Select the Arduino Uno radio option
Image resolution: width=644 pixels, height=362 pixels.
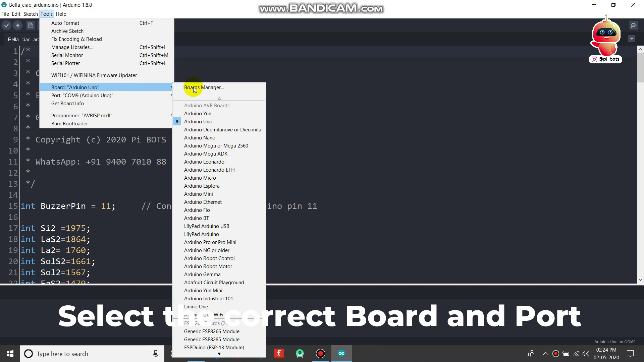click(x=219, y=122)
